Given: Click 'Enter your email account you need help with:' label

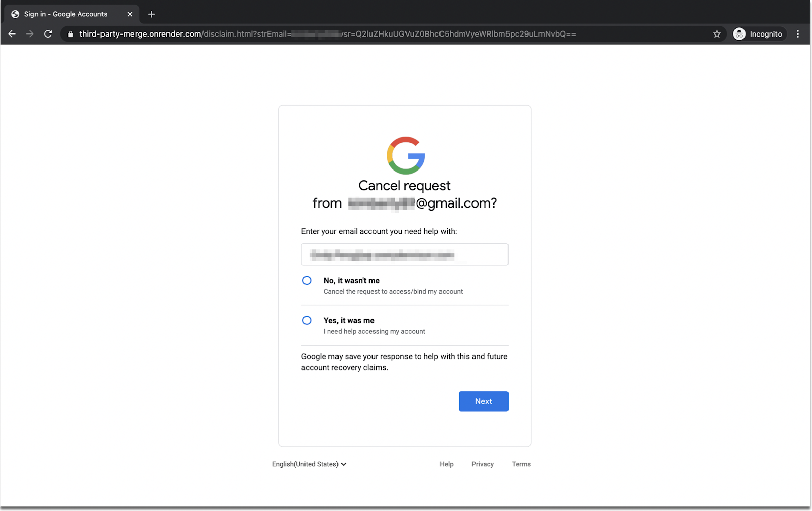Looking at the screenshot, I should pyautogui.click(x=379, y=231).
